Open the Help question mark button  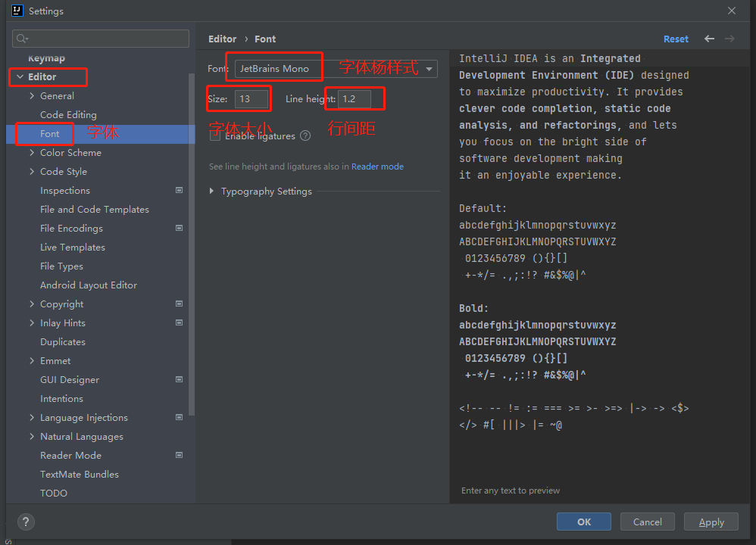tap(26, 522)
